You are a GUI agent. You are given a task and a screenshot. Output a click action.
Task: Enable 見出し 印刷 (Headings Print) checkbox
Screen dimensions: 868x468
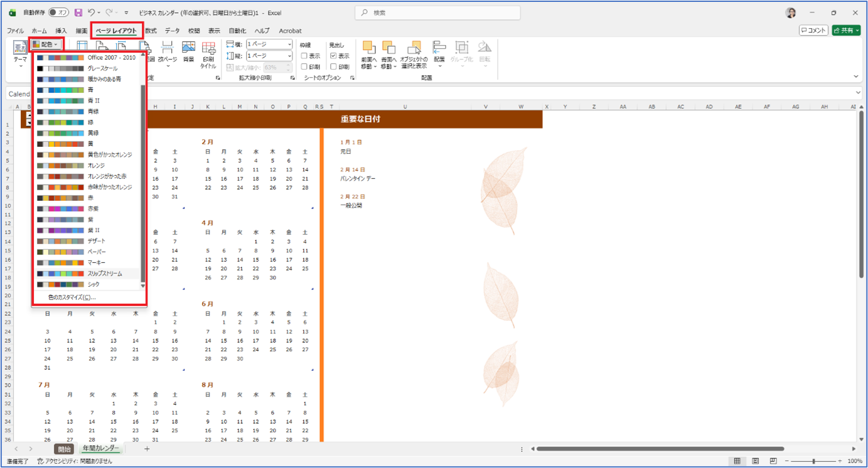click(x=333, y=66)
